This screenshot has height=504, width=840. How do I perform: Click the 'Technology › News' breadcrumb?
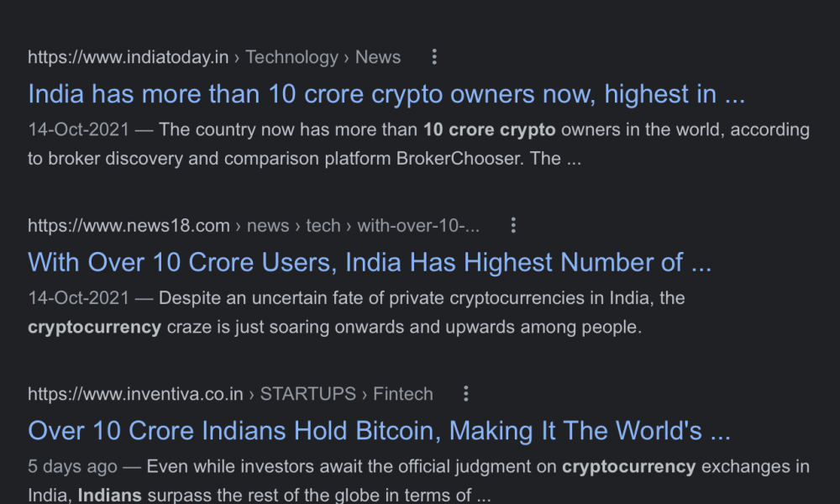click(x=323, y=57)
